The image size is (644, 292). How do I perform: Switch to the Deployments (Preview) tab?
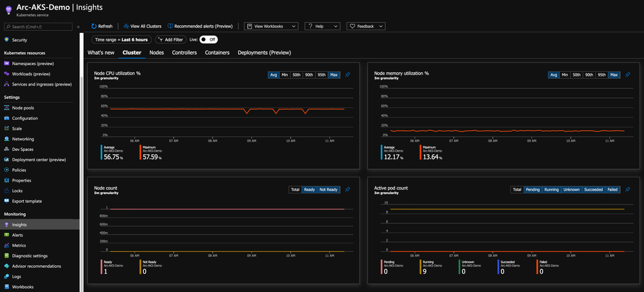265,52
